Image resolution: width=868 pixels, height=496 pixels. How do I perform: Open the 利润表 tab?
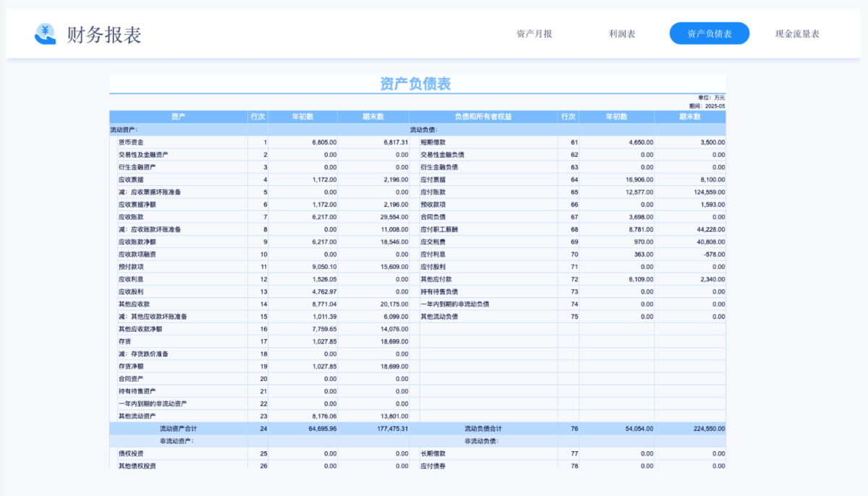[x=622, y=33]
